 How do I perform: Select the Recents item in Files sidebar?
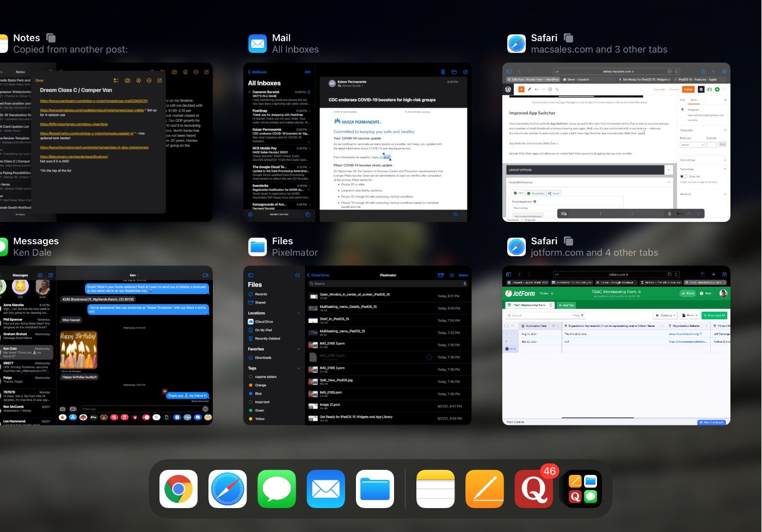[261, 294]
